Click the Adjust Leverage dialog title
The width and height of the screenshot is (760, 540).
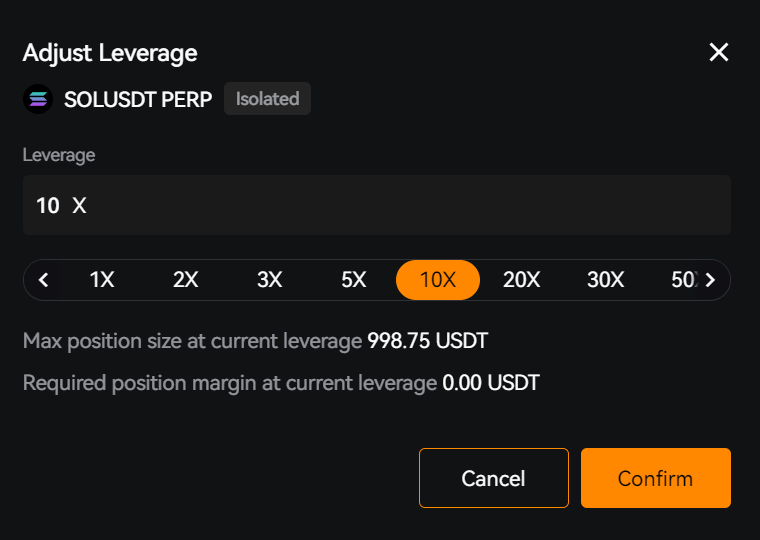tap(110, 53)
